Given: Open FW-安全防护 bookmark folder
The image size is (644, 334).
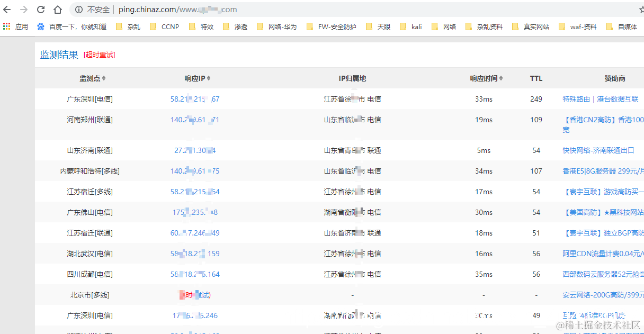Looking at the screenshot, I should (331, 26).
